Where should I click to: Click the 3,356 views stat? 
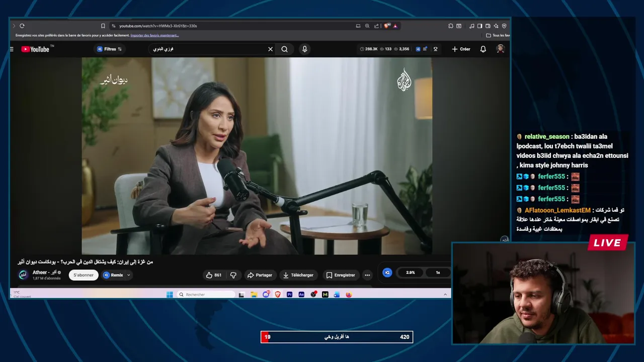pyautogui.click(x=401, y=49)
